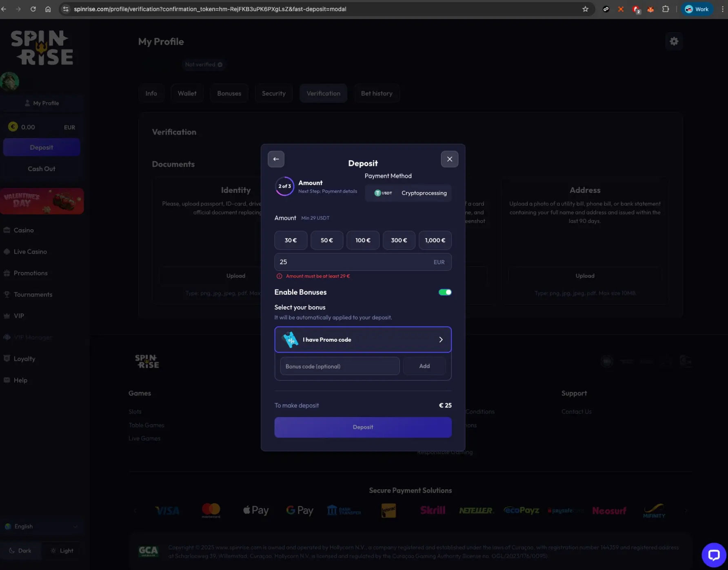
Task: Submit the Deposit in the modal
Action: (363, 427)
